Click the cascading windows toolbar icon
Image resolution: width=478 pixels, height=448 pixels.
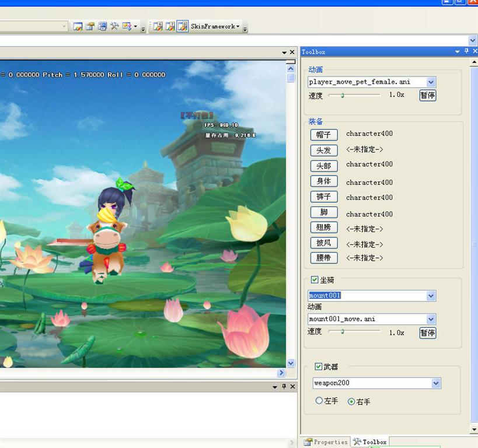pos(103,26)
